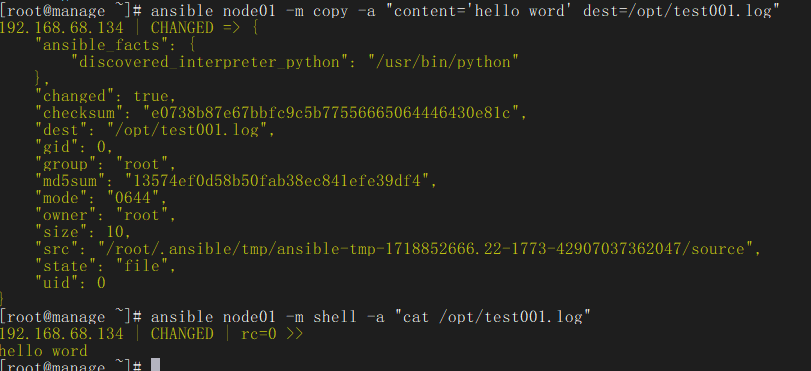Click the terminal cursor block at the prompt
Image resolution: width=811 pixels, height=371 pixels.
pyautogui.click(x=155, y=365)
